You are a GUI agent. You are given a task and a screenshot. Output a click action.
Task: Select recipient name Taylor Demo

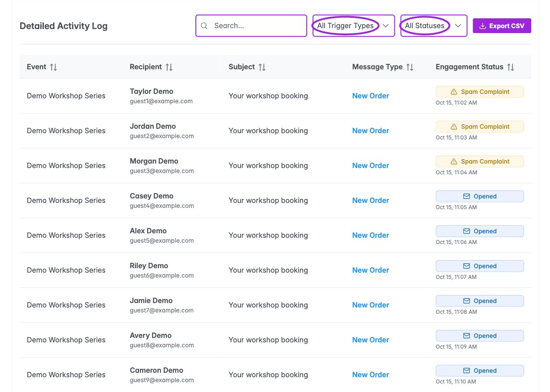click(152, 91)
